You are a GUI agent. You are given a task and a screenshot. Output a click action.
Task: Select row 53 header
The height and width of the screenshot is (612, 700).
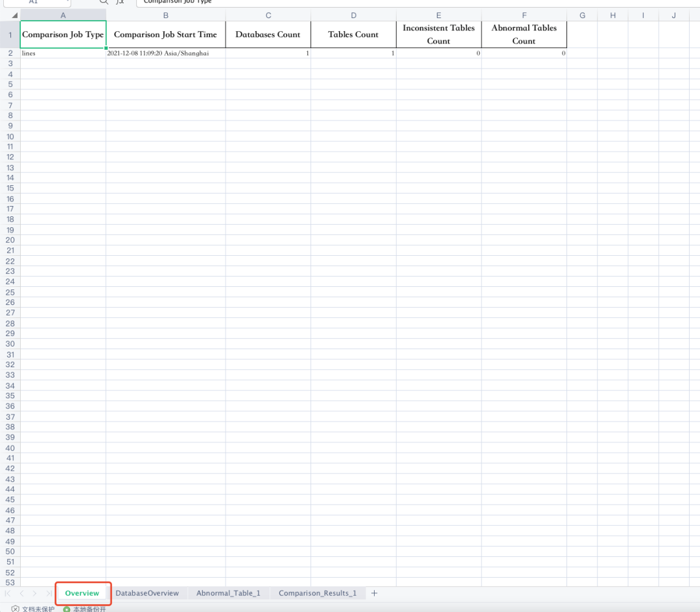[x=10, y=583]
